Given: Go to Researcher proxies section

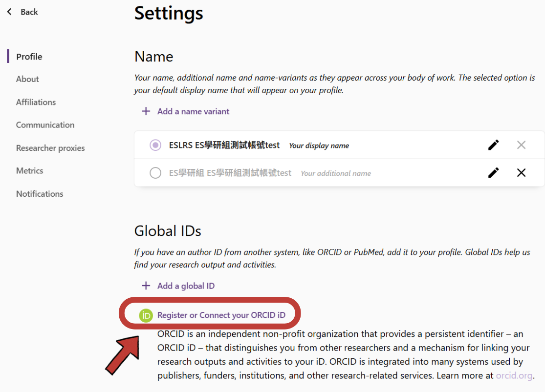Looking at the screenshot, I should (50, 148).
